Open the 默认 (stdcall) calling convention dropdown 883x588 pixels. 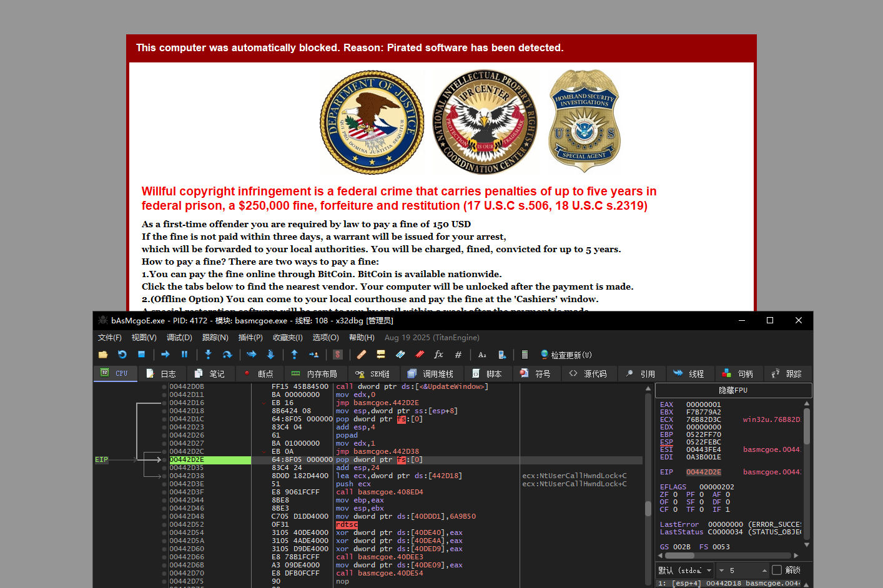(x=685, y=570)
